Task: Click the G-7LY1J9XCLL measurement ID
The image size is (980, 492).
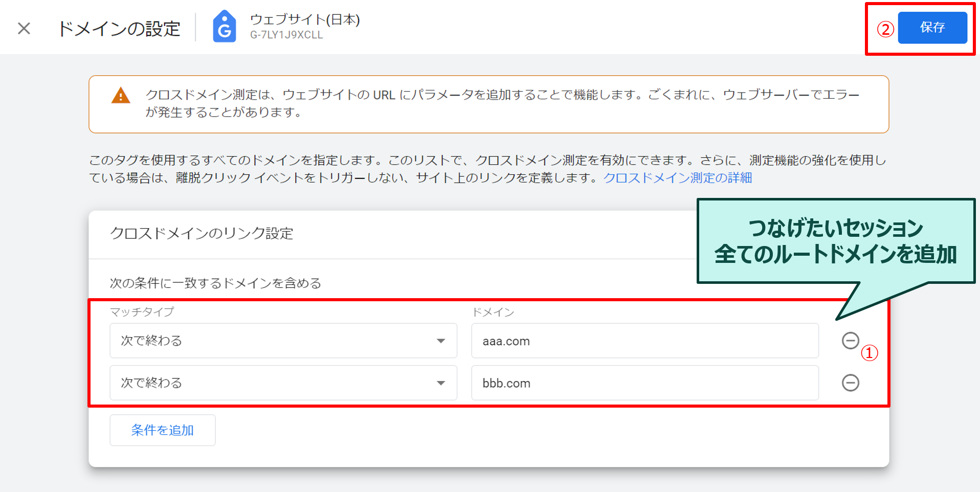Action: click(x=286, y=35)
